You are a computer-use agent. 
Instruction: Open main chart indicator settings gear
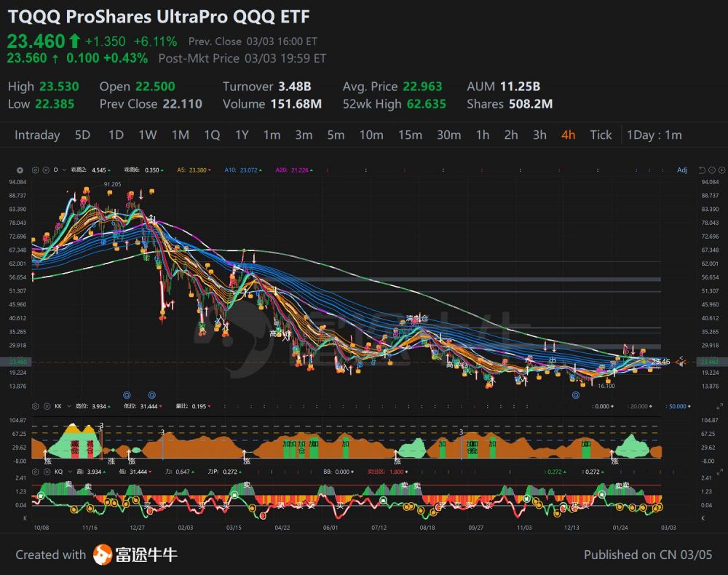pyautogui.click(x=36, y=170)
